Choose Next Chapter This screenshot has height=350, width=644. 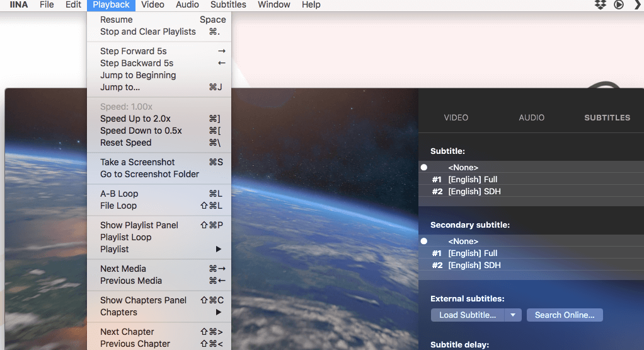pyautogui.click(x=159, y=332)
